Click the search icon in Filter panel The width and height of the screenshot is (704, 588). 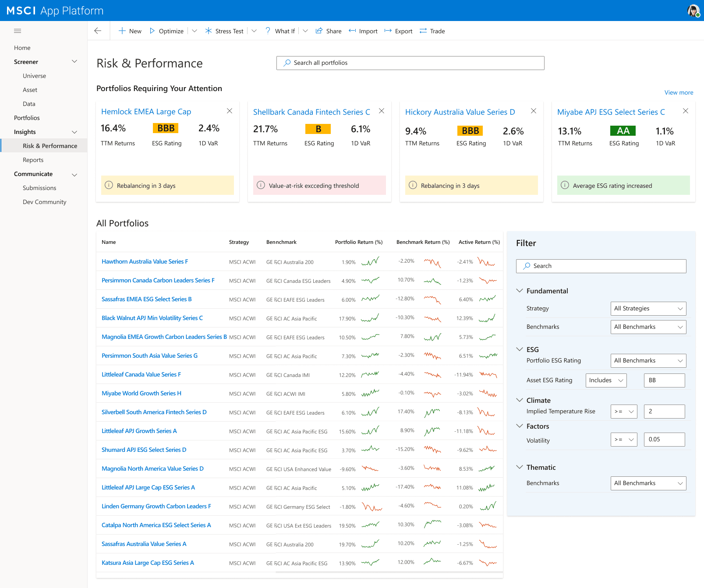[527, 266]
